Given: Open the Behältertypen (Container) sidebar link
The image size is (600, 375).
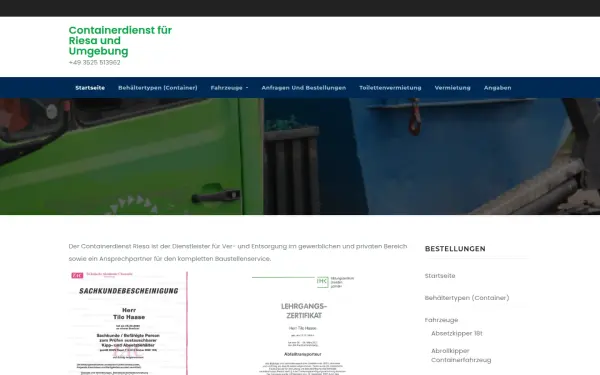Looking at the screenshot, I should [x=467, y=298].
